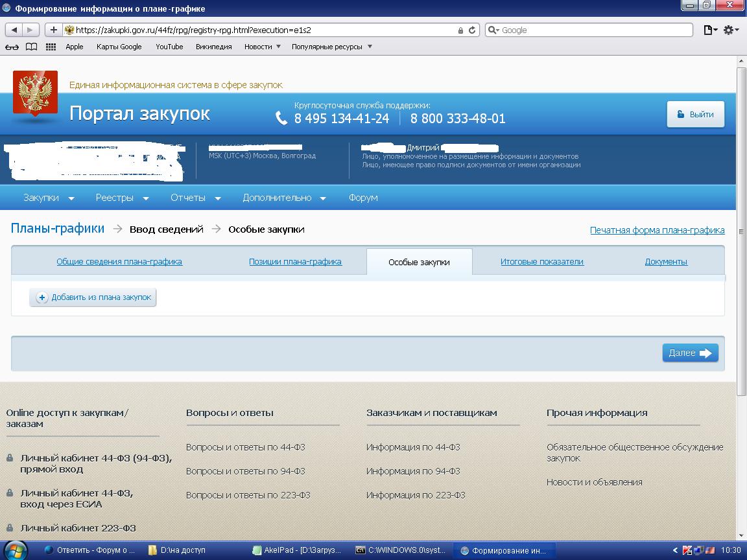Show bookmarks with the open book icon
This screenshot has width=747, height=560.
(x=31, y=47)
